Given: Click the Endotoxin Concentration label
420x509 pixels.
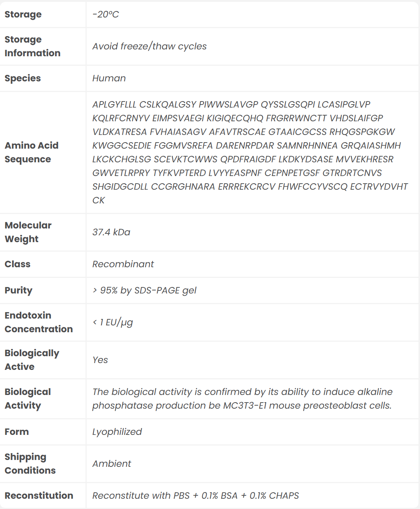Looking at the screenshot, I should point(39,322).
